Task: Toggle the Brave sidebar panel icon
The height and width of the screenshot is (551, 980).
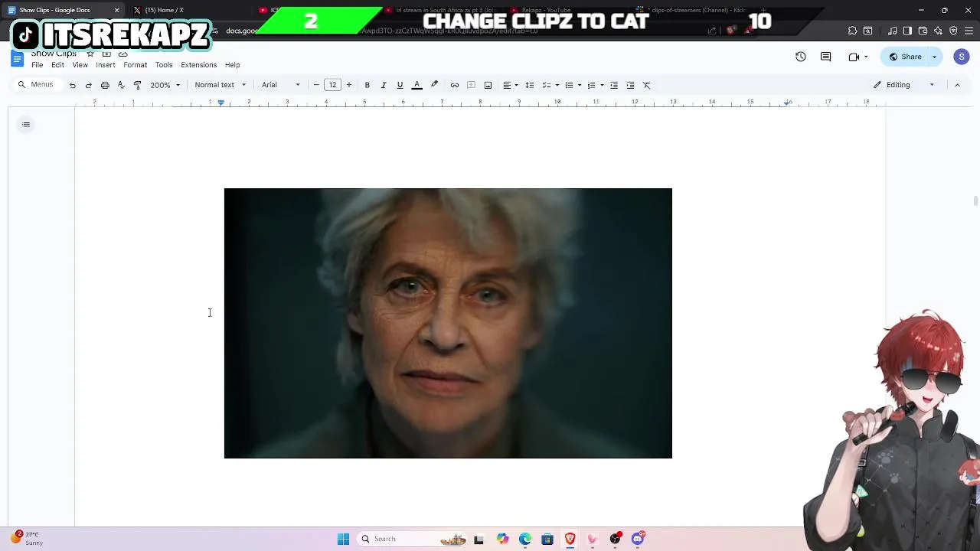Action: coord(907,31)
